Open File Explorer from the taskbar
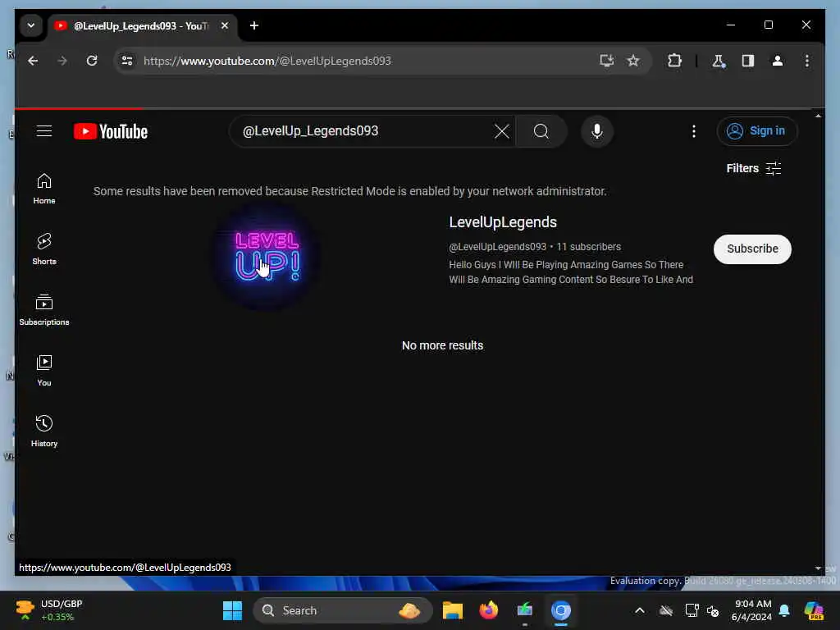This screenshot has width=840, height=630. point(453,610)
